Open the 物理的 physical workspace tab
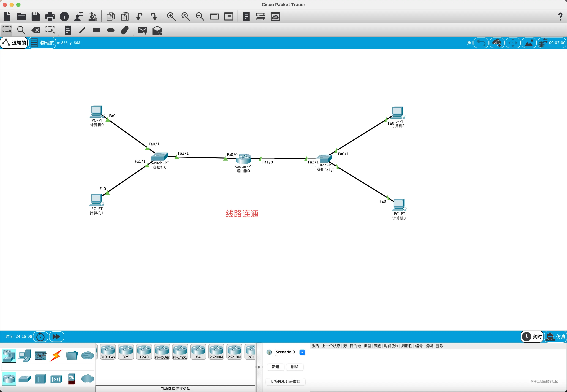Screen dimensions: 567x392 pyautogui.click(x=42, y=43)
